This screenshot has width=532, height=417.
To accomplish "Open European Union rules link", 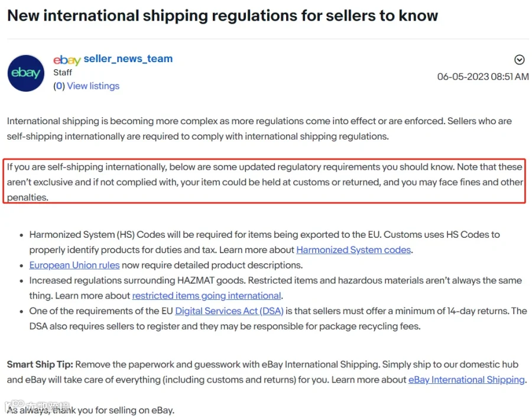I will click(x=74, y=265).
